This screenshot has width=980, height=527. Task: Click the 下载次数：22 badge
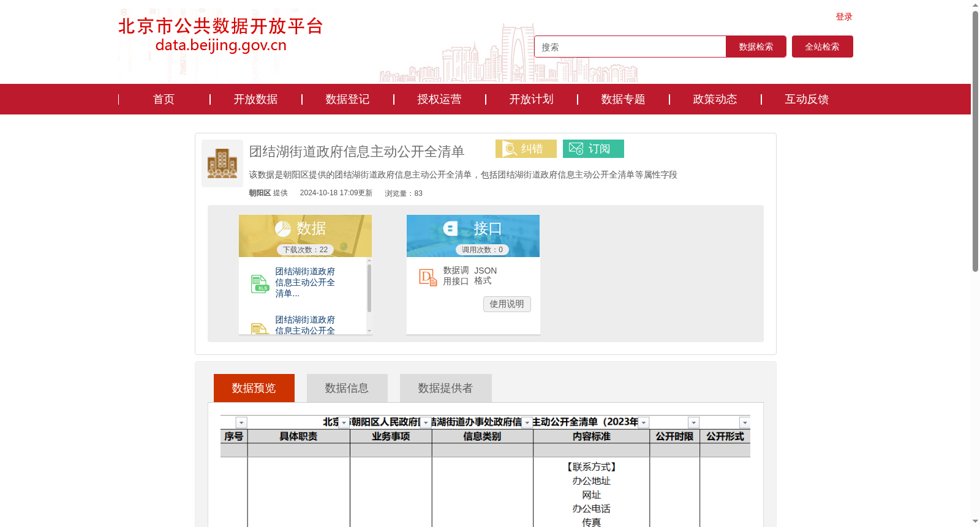[x=305, y=250]
